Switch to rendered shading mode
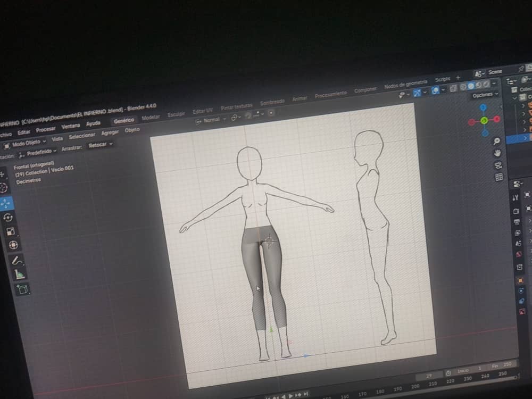Screen dimensions: 532x399 486,84
